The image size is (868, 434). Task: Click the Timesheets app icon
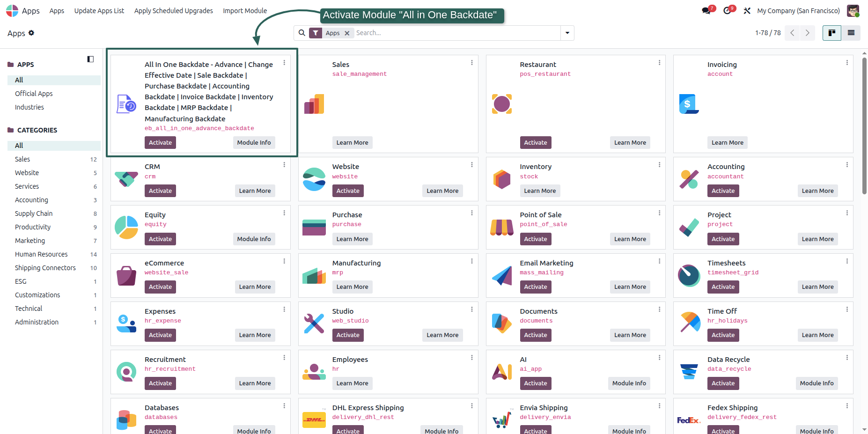689,275
